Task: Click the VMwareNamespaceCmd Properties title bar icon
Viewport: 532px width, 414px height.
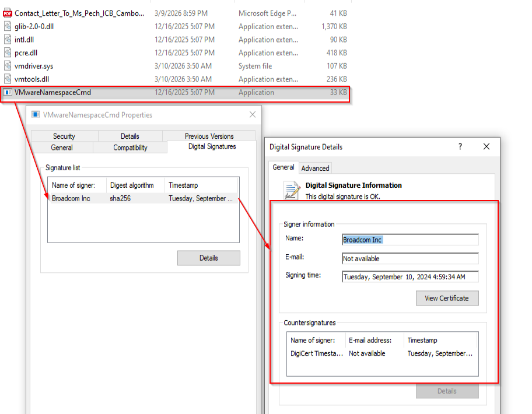Action: (36, 115)
